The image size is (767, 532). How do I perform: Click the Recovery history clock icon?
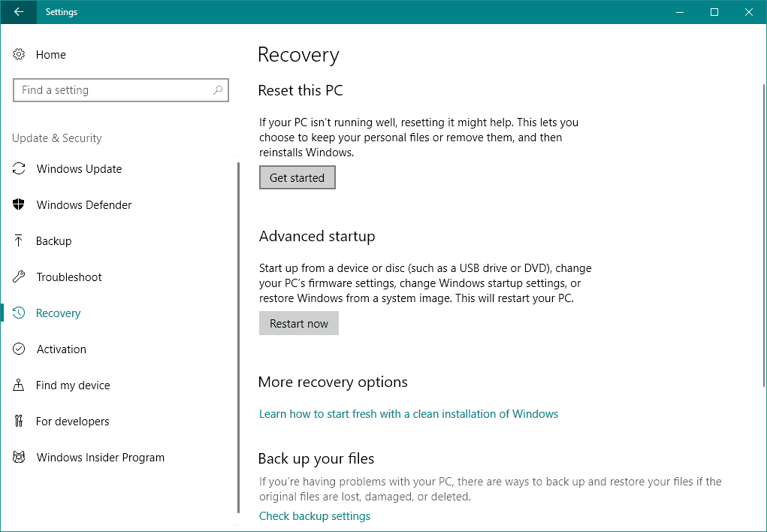point(19,313)
